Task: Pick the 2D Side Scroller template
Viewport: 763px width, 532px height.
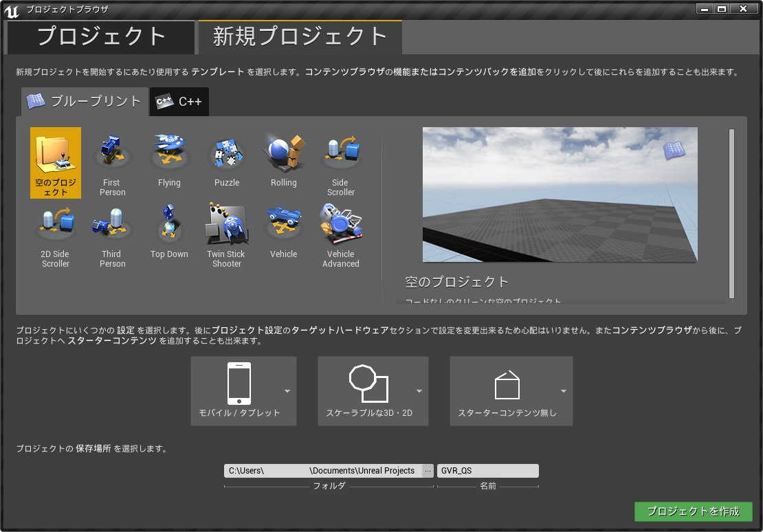Action: 56,234
